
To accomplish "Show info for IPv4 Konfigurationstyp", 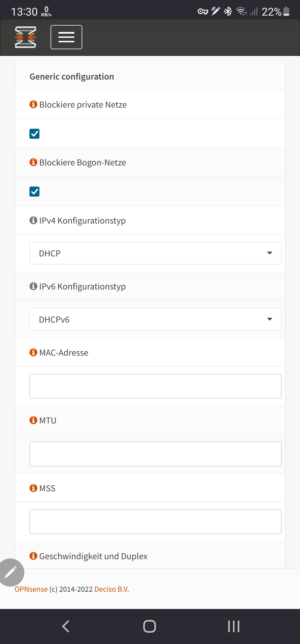I will (x=33, y=220).
